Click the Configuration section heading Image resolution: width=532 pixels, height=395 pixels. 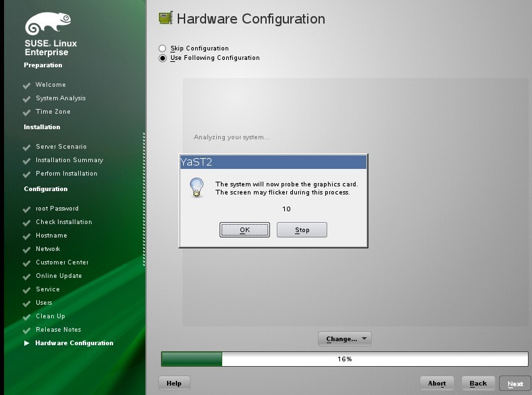[46, 189]
